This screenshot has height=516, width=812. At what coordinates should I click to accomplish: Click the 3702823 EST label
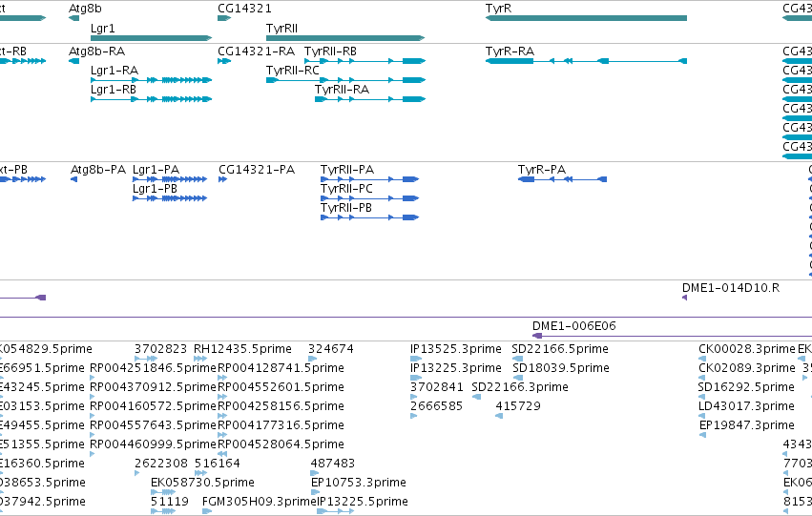(160, 349)
